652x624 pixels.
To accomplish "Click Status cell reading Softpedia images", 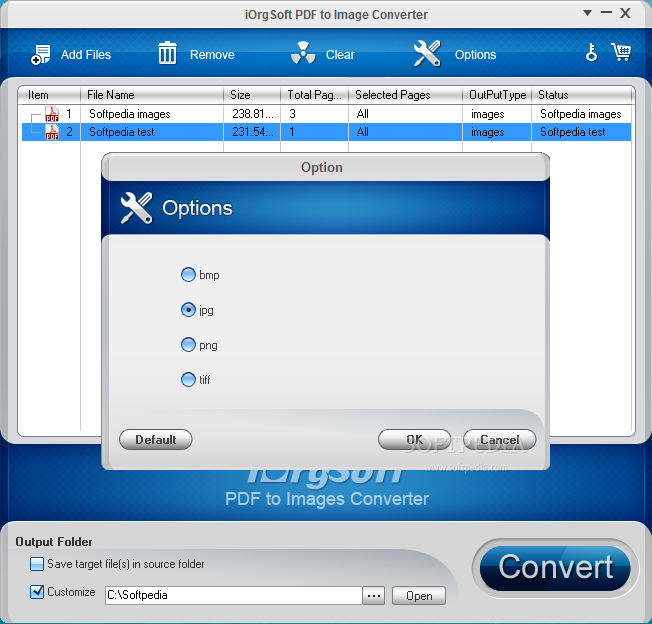I will pos(580,114).
